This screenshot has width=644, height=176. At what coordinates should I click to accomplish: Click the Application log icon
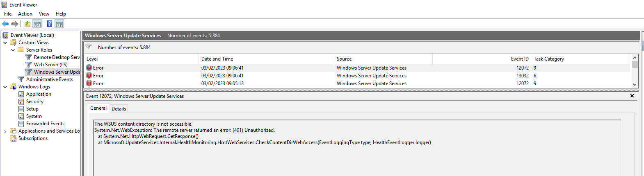point(21,94)
